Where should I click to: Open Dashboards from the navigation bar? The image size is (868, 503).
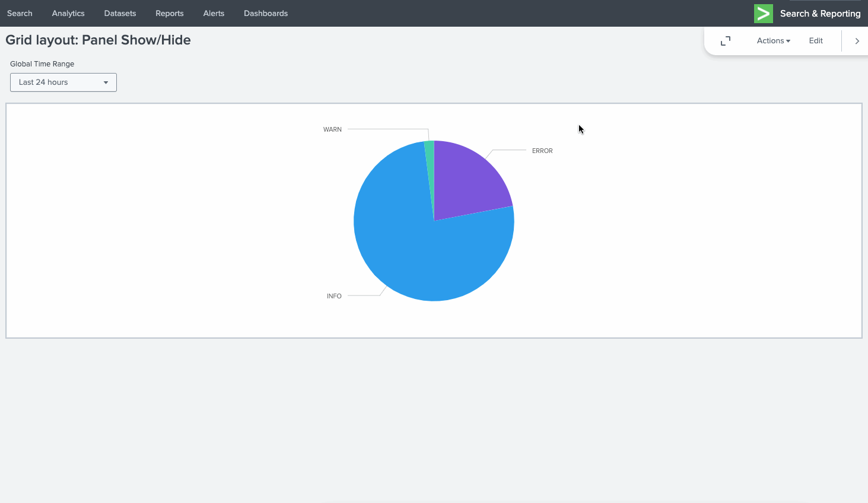[266, 13]
